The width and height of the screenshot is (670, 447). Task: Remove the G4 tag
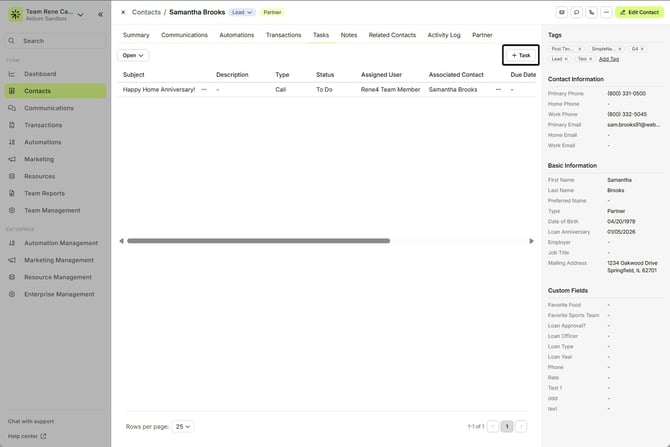pos(642,49)
